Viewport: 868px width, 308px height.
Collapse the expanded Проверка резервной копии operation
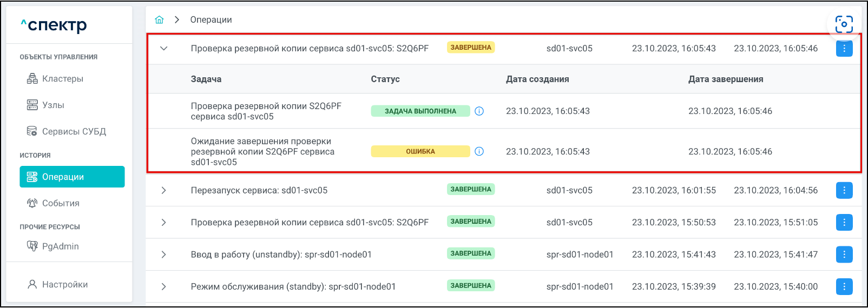tap(163, 49)
